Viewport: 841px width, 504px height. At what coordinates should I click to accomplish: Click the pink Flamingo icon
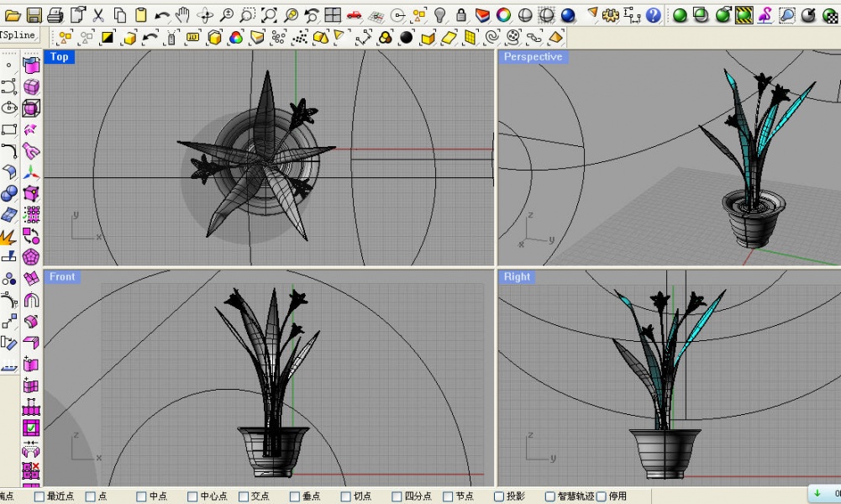tap(765, 15)
